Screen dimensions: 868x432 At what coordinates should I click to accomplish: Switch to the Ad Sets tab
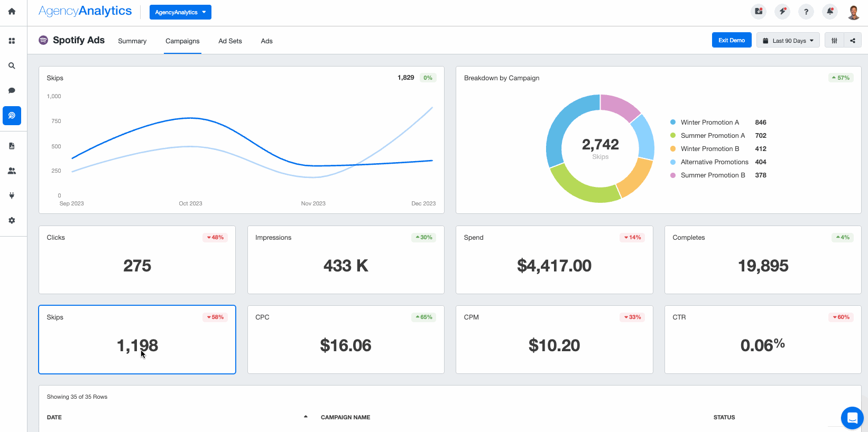230,41
